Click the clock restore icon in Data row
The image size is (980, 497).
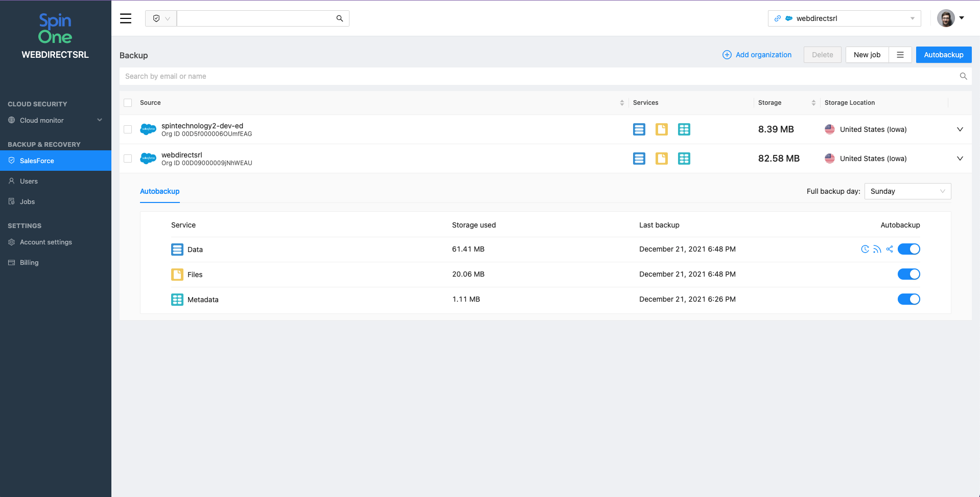point(865,249)
